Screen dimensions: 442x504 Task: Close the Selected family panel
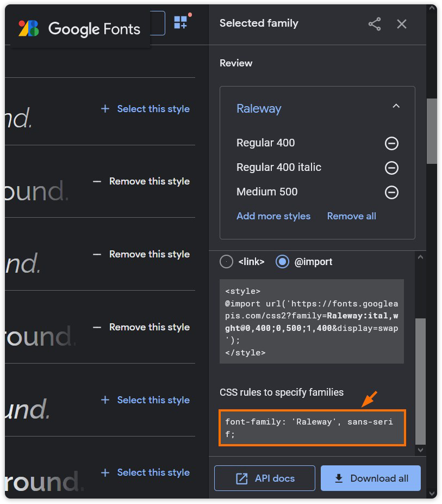tap(401, 23)
